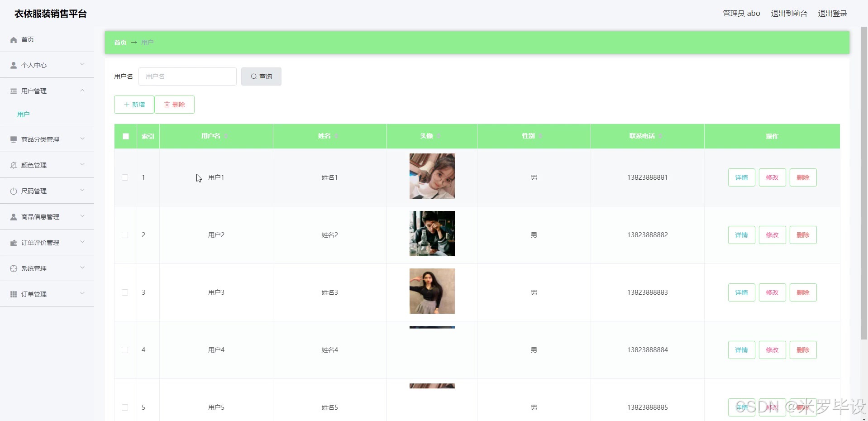The width and height of the screenshot is (868, 421).
Task: Check the row for 用户2
Action: tap(125, 235)
